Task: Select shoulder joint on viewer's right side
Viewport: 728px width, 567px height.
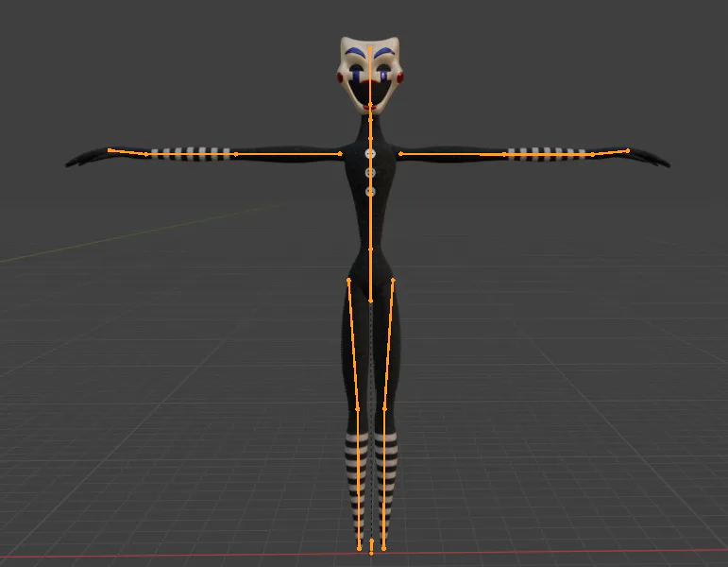Action: pos(400,154)
